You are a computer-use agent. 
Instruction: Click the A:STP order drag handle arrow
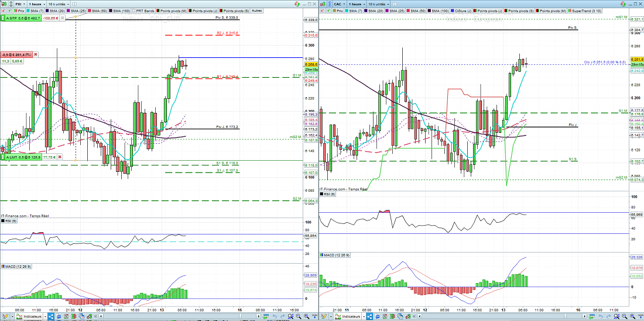click(x=2, y=18)
